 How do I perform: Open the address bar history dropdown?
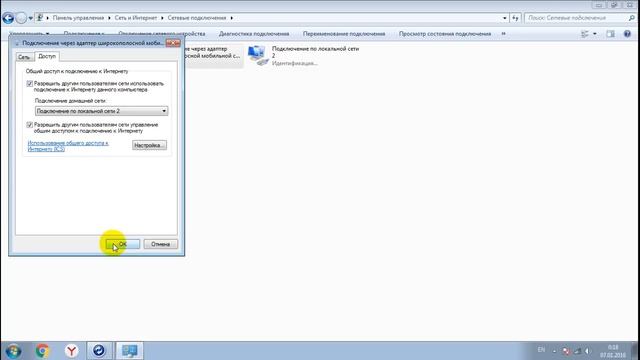coord(504,18)
